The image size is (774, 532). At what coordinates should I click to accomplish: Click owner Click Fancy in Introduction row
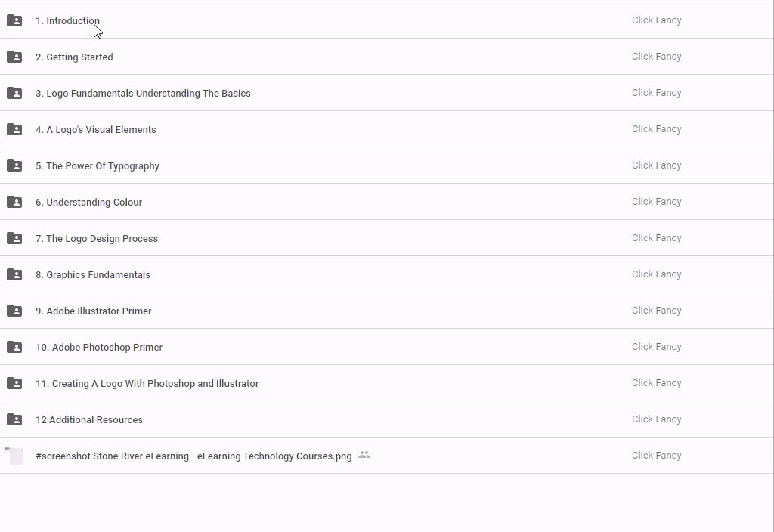656,20
